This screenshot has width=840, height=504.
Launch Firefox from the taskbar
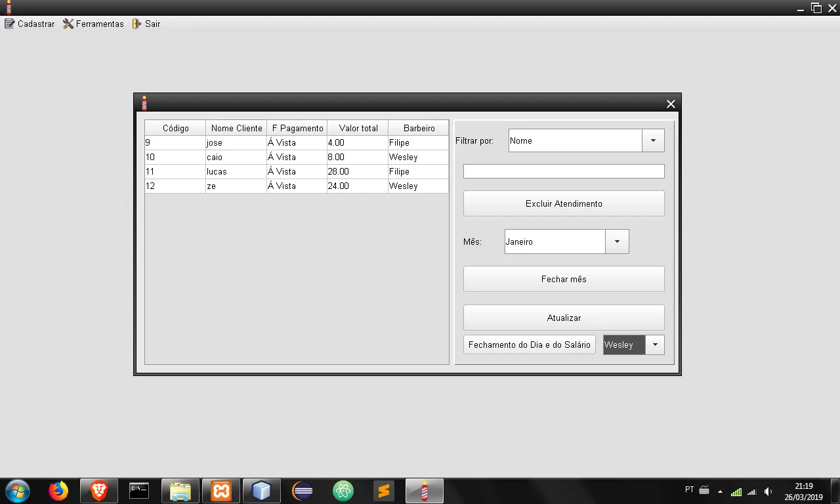(x=58, y=490)
